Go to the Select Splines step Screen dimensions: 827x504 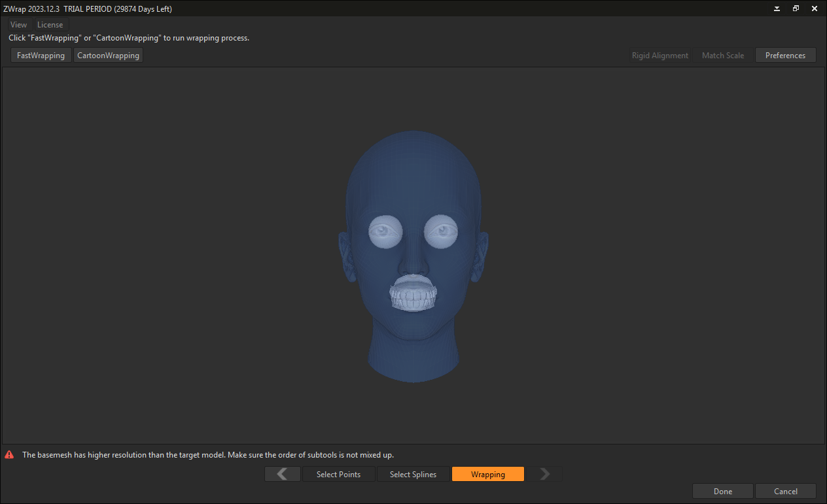coord(413,474)
